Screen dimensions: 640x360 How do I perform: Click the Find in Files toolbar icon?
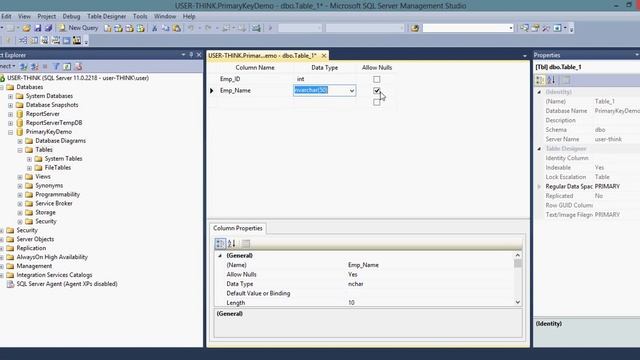[x=415, y=28]
